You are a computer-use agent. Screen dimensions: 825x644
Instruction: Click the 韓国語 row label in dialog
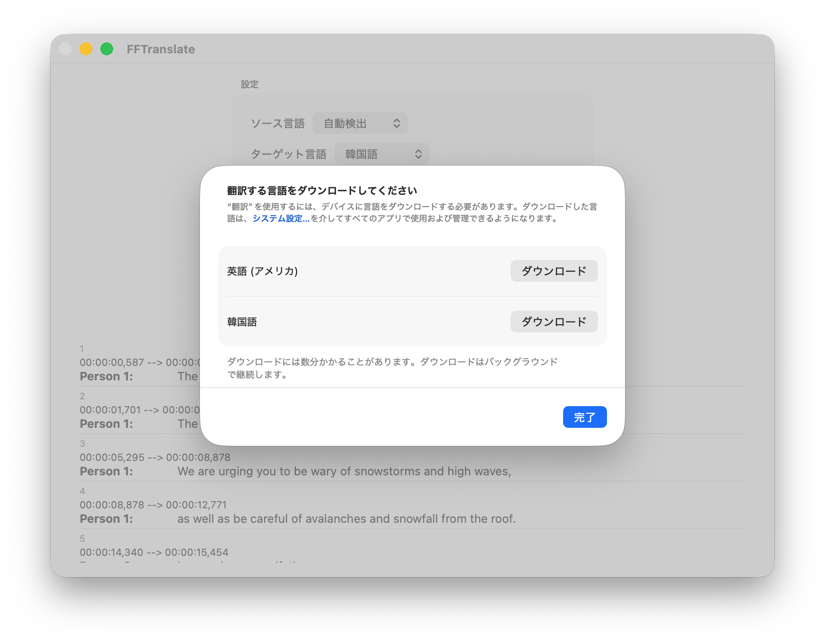[x=242, y=322]
